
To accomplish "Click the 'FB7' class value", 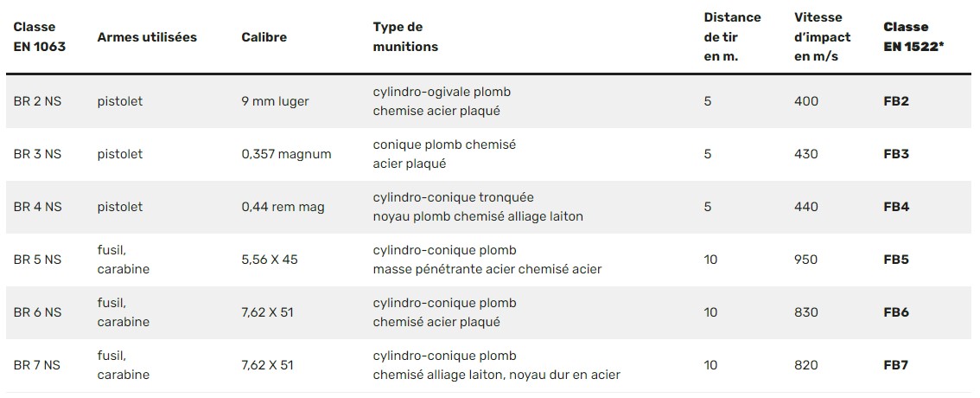I will tap(896, 365).
